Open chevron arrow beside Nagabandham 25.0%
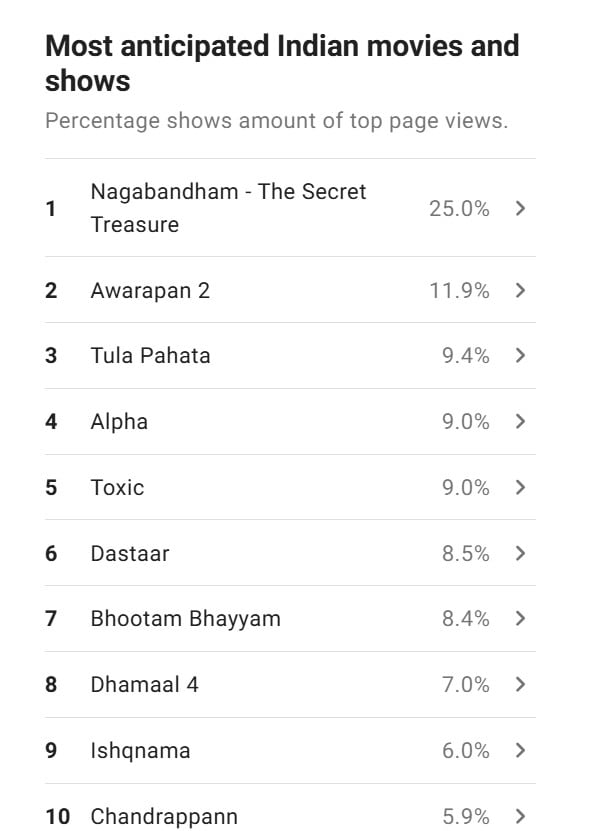The height and width of the screenshot is (831, 595). tap(520, 208)
